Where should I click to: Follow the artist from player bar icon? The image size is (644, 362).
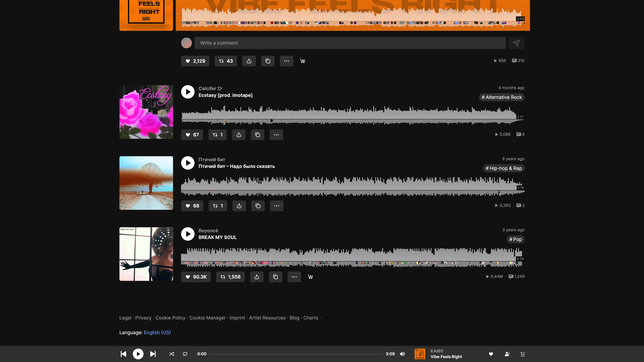click(x=507, y=354)
